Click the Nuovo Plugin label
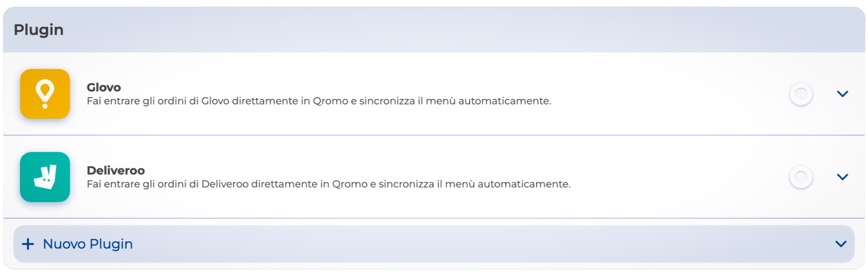 tap(88, 244)
